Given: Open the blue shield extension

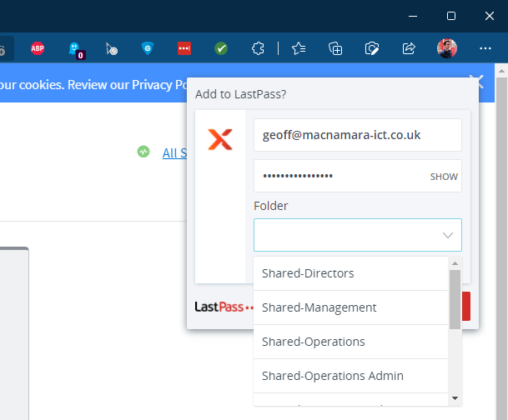Looking at the screenshot, I should click(x=148, y=48).
